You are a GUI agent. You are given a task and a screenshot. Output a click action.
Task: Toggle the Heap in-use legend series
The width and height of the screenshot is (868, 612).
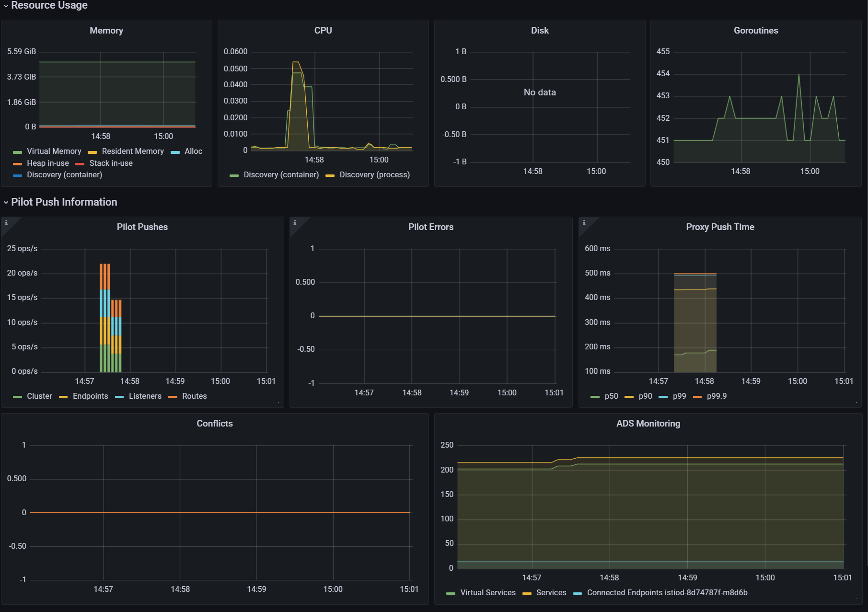[48, 163]
